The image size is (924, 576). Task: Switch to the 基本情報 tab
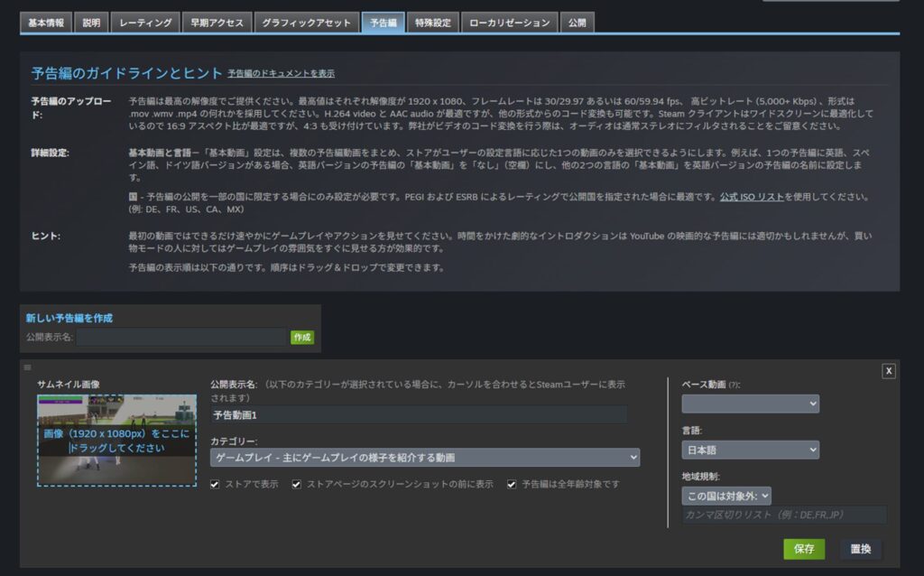pyautogui.click(x=46, y=23)
